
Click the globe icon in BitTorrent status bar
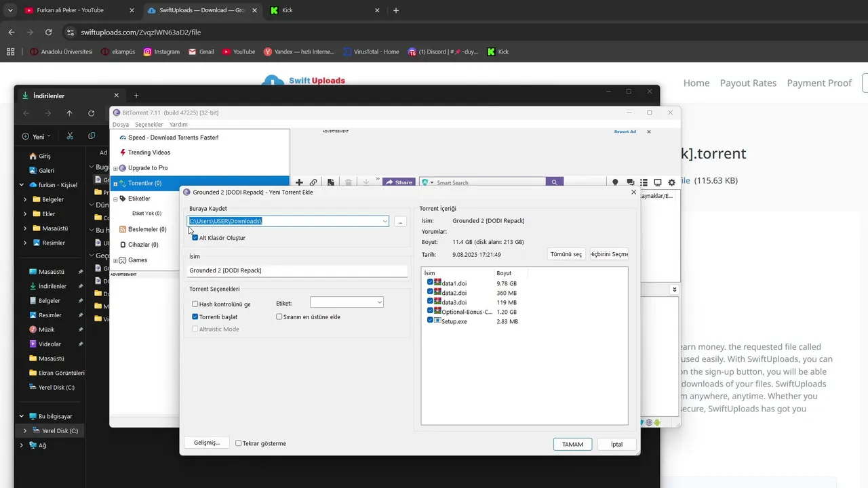pos(649,422)
